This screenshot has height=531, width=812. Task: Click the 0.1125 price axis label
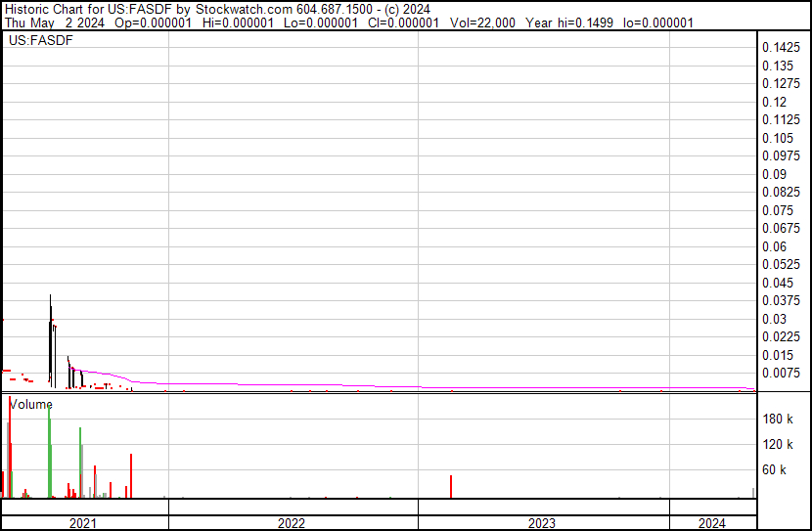click(x=781, y=120)
